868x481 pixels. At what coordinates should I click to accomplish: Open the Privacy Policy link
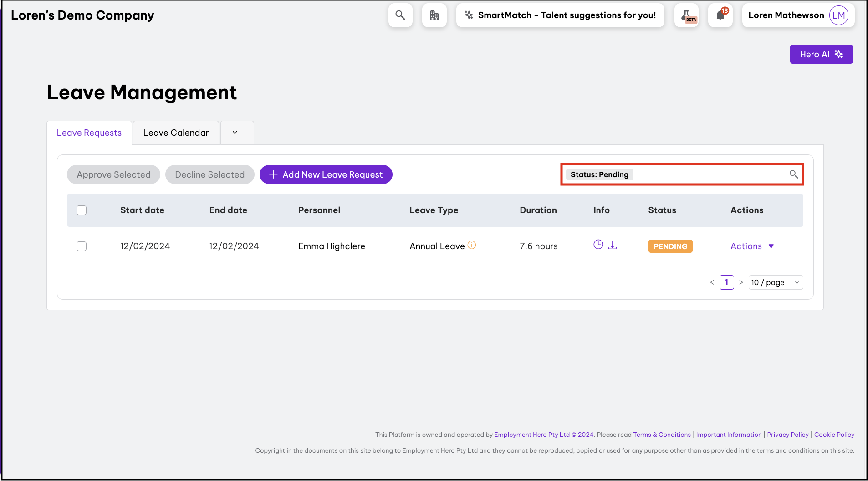pyautogui.click(x=787, y=435)
